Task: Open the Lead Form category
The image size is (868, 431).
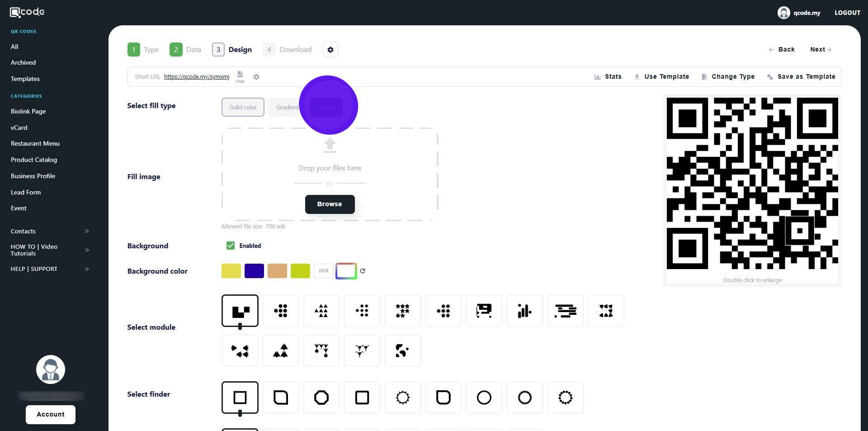Action: pyautogui.click(x=26, y=192)
